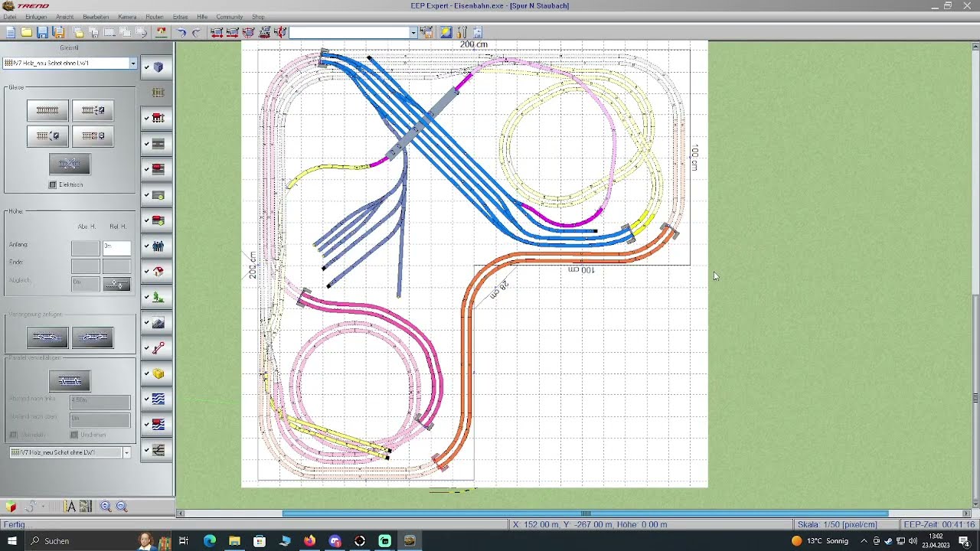Click the vertical scrollbar on the right edge
Viewport: 980px width, 551px height.
click(975, 397)
